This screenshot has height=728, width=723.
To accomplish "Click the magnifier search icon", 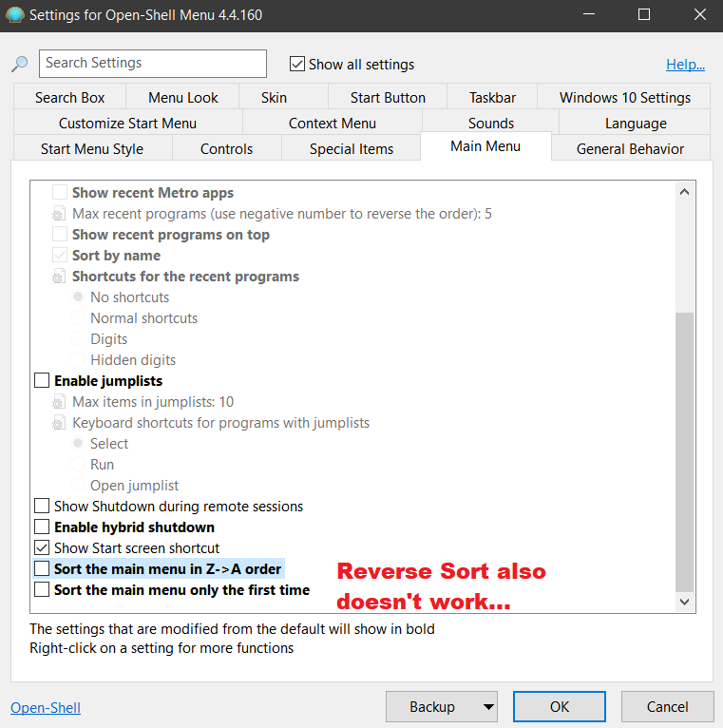I will coord(20,64).
